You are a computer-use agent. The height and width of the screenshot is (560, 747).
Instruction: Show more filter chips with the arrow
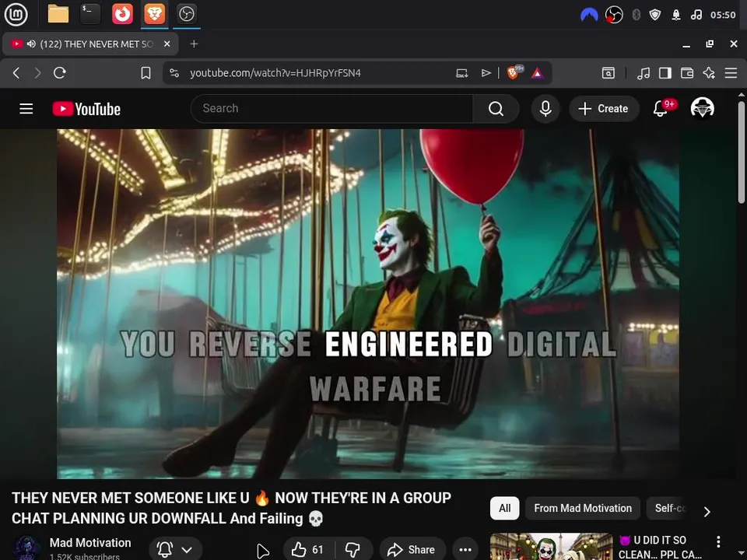tap(707, 512)
